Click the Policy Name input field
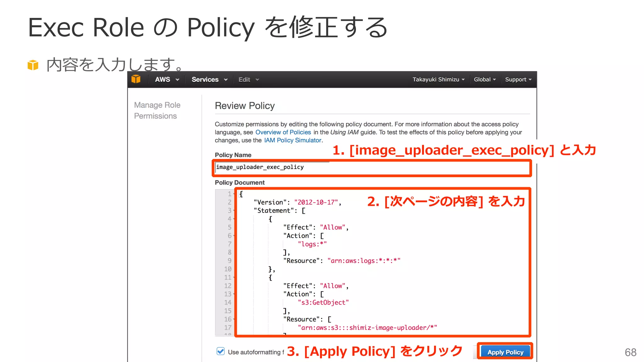The width and height of the screenshot is (644, 362). pos(372,168)
